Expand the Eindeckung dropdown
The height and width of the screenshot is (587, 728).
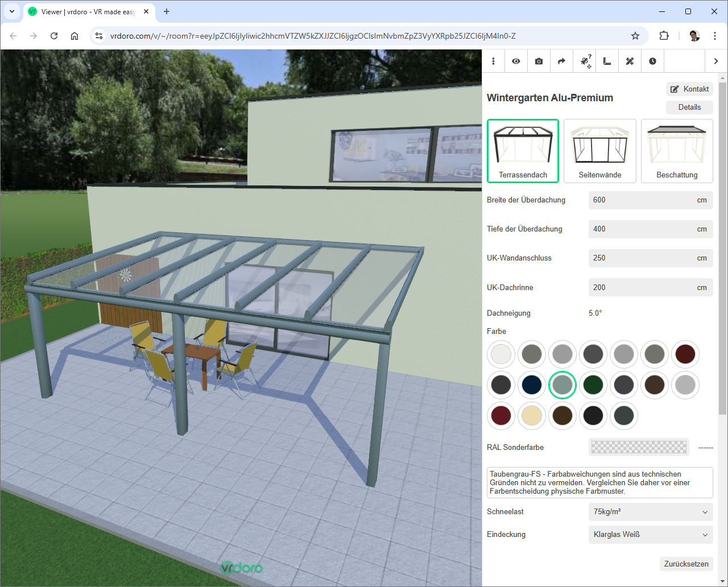pos(650,535)
